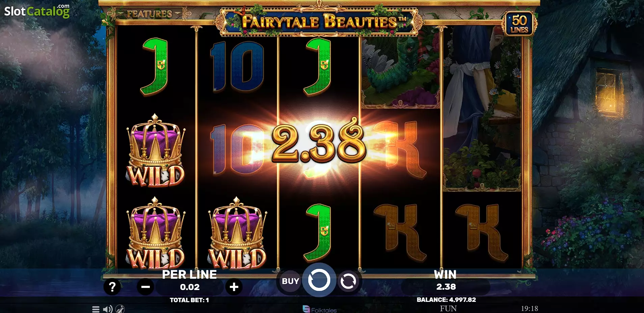Toggle the rabbit turbo mode icon
This screenshot has width=644, height=313.
tap(120, 309)
